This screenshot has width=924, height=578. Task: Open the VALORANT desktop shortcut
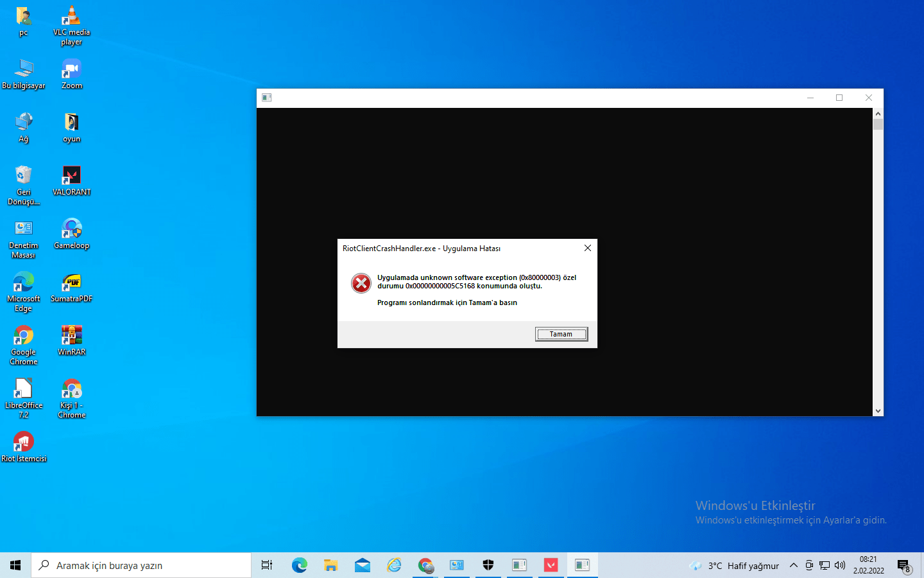pos(71,181)
